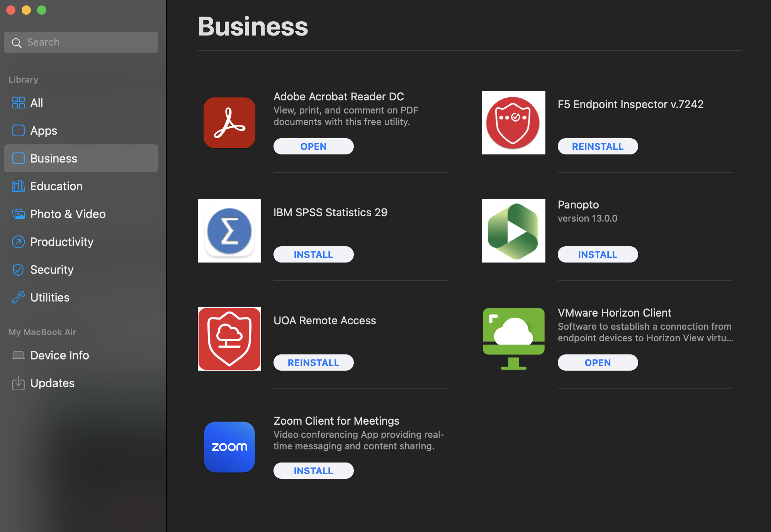This screenshot has width=771, height=532.
Task: Open Adobe Acrobat Reader DC
Action: click(x=313, y=146)
